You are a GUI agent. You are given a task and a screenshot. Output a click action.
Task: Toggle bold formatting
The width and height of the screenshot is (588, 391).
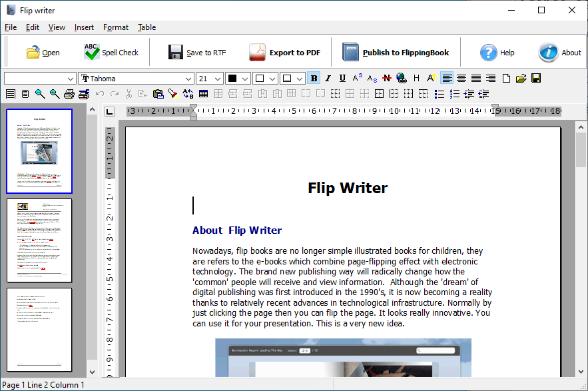coord(314,78)
